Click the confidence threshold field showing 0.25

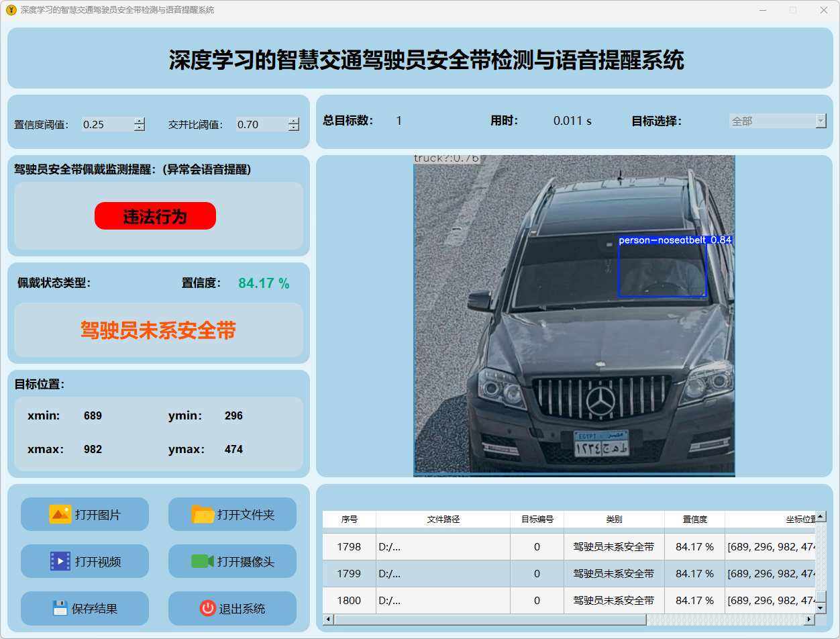click(x=106, y=124)
